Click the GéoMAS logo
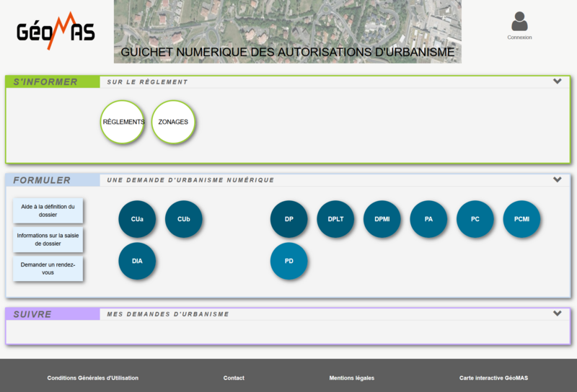The height and width of the screenshot is (392, 577). point(56,31)
